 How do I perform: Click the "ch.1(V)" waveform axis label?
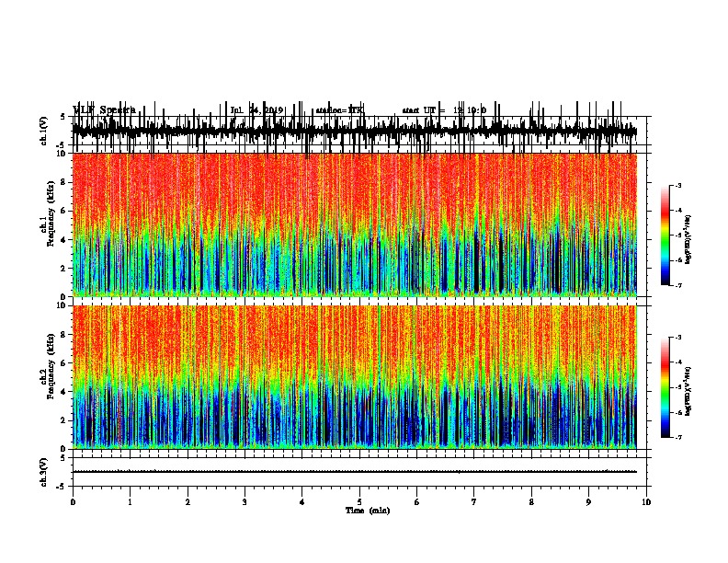pyautogui.click(x=44, y=131)
